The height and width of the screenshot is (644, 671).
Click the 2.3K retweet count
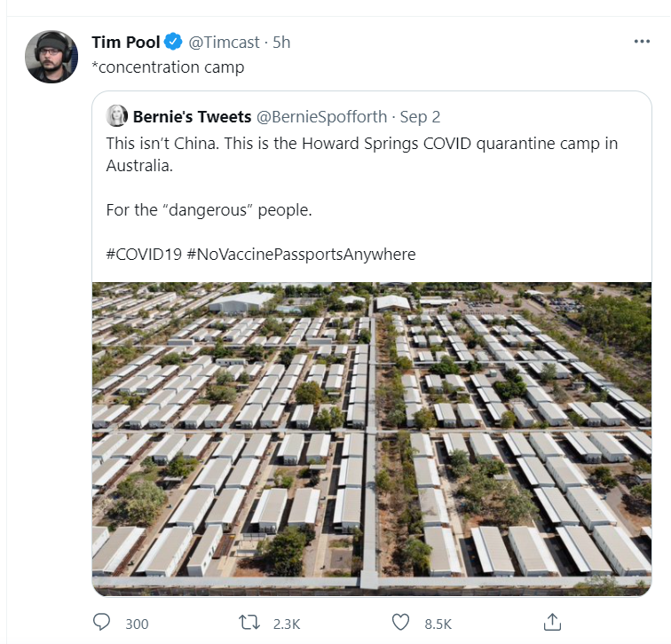tap(285, 624)
